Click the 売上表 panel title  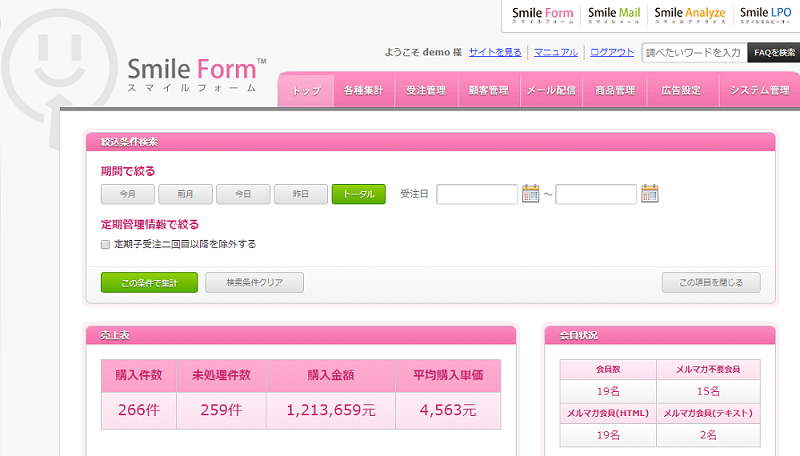point(115,336)
